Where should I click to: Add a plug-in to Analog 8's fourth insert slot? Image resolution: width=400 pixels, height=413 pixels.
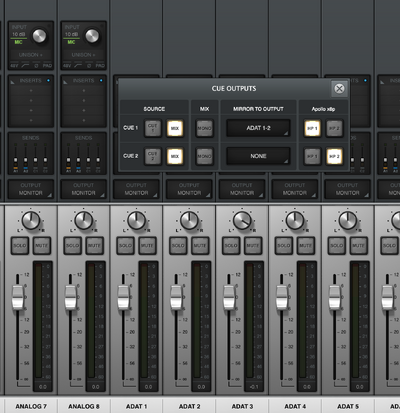pyautogui.click(x=84, y=120)
